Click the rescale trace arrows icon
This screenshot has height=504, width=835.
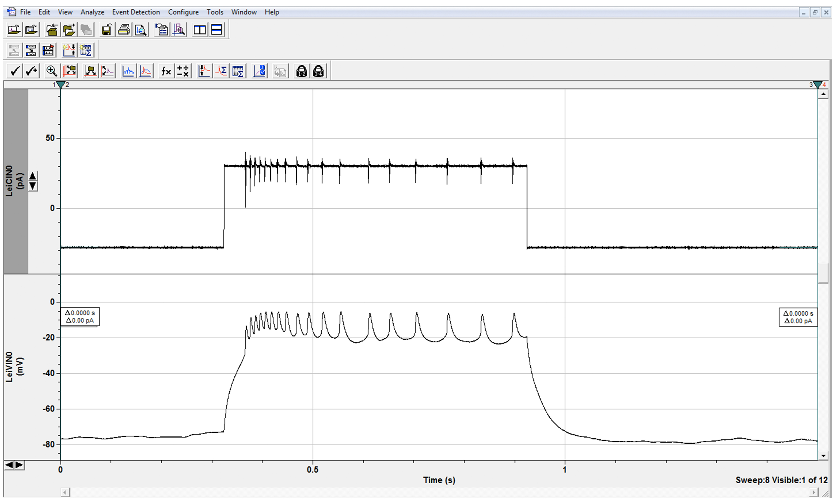pos(108,71)
